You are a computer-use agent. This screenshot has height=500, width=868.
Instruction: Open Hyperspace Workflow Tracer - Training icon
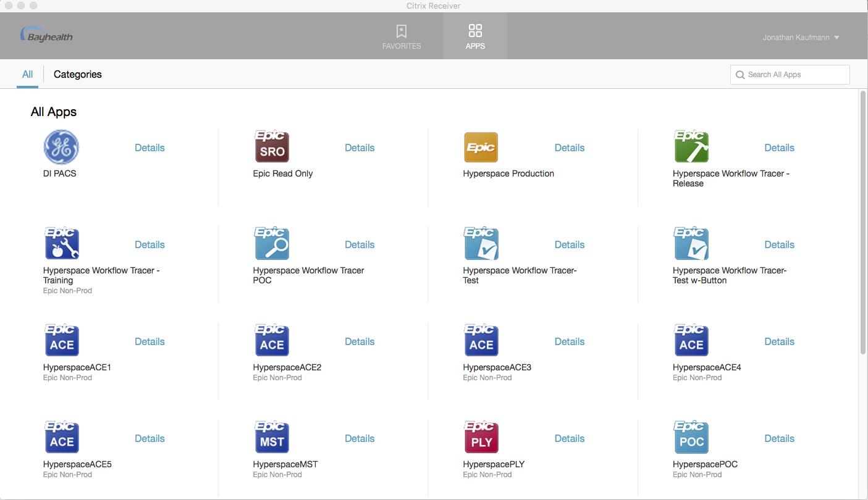pyautogui.click(x=61, y=243)
